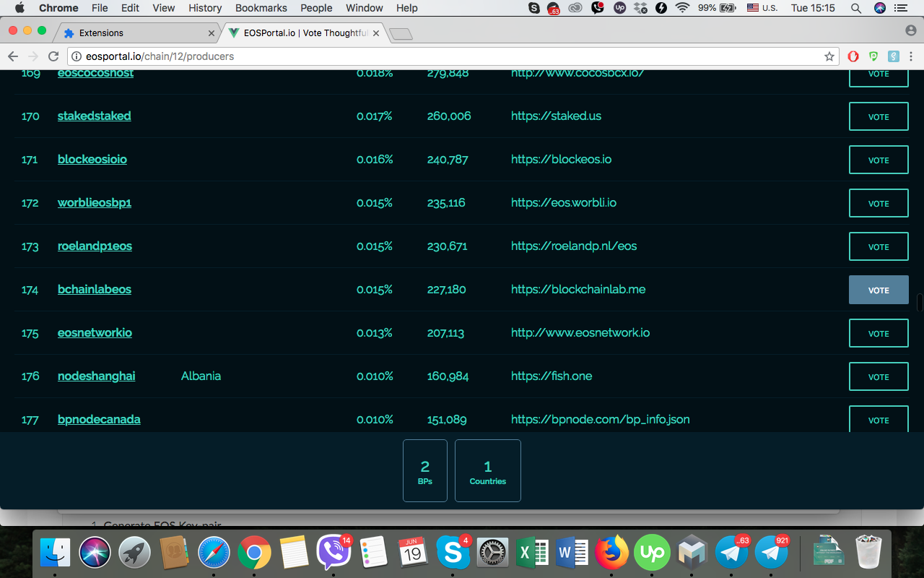Click the 1 Countries counter box
Screen dimensions: 924x578
click(488, 470)
